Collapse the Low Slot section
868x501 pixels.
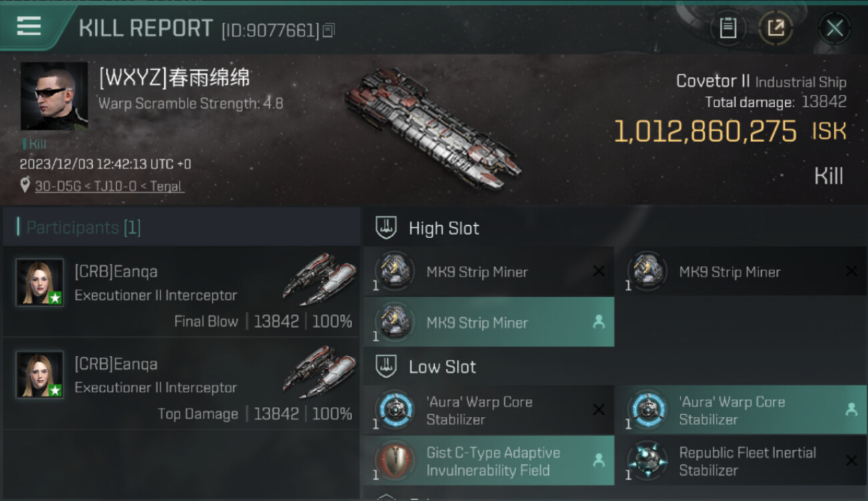[615, 367]
